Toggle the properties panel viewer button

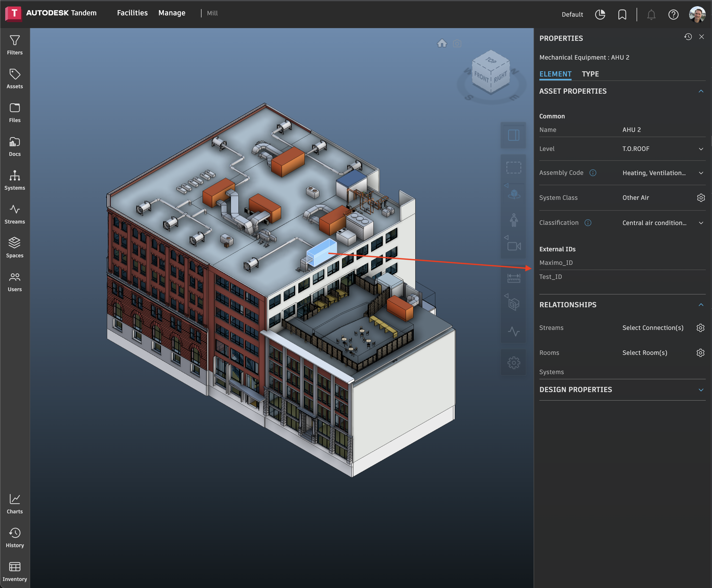(513, 135)
